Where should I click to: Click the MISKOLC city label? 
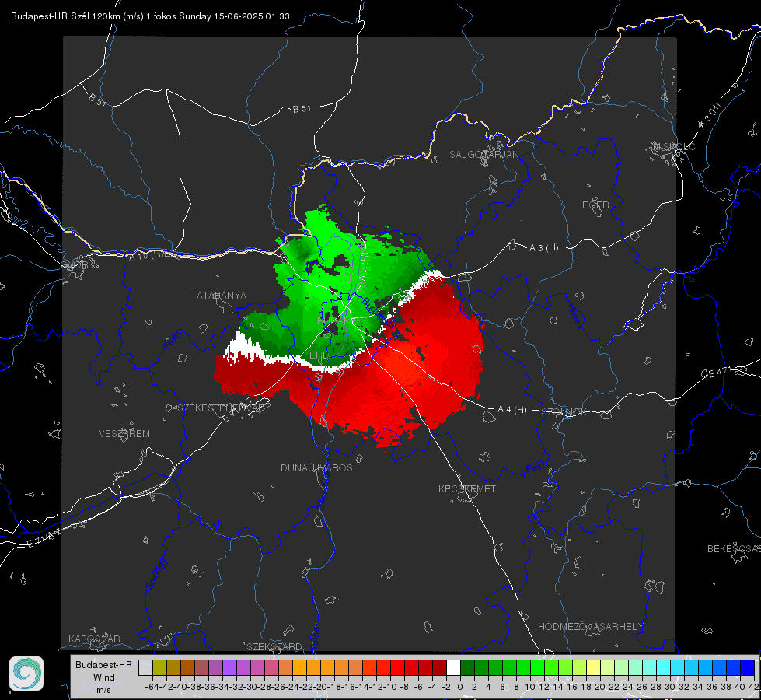click(x=674, y=146)
